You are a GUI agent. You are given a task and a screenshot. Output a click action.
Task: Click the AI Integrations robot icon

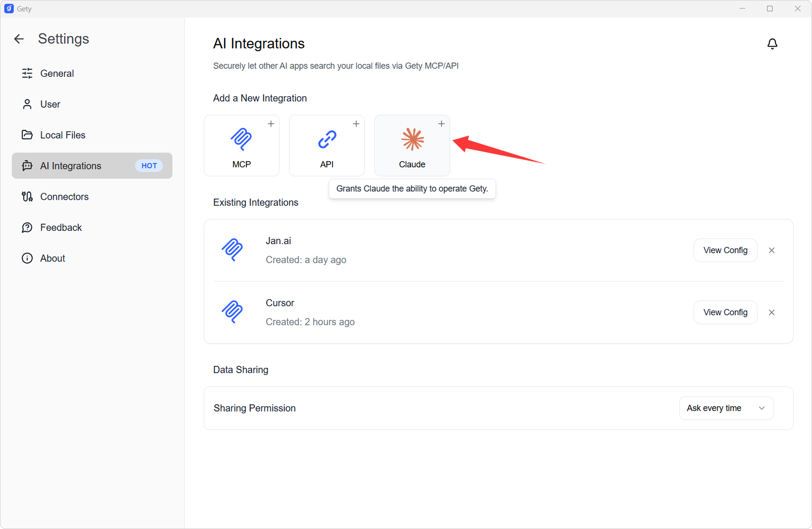27,165
